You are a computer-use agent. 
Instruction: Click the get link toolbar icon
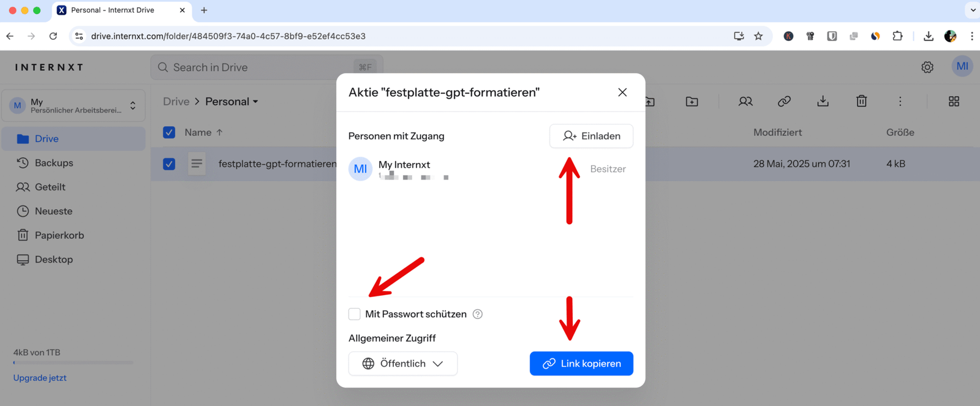(784, 102)
